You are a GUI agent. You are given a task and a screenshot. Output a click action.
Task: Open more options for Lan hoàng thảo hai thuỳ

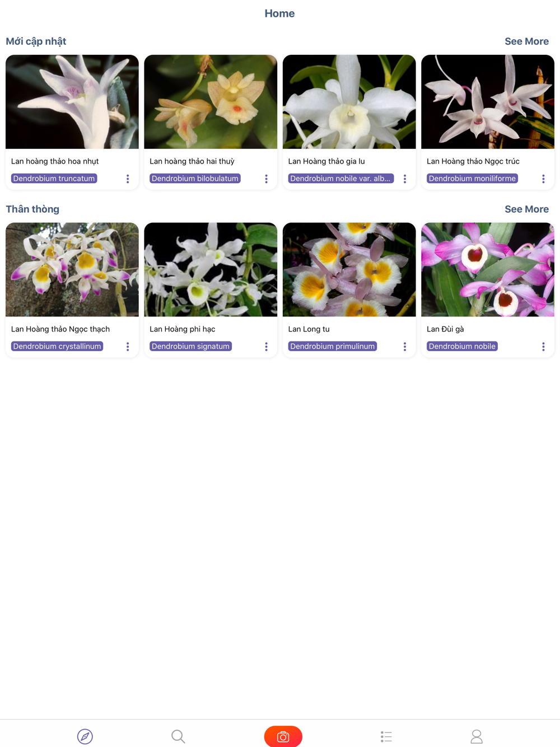(266, 179)
